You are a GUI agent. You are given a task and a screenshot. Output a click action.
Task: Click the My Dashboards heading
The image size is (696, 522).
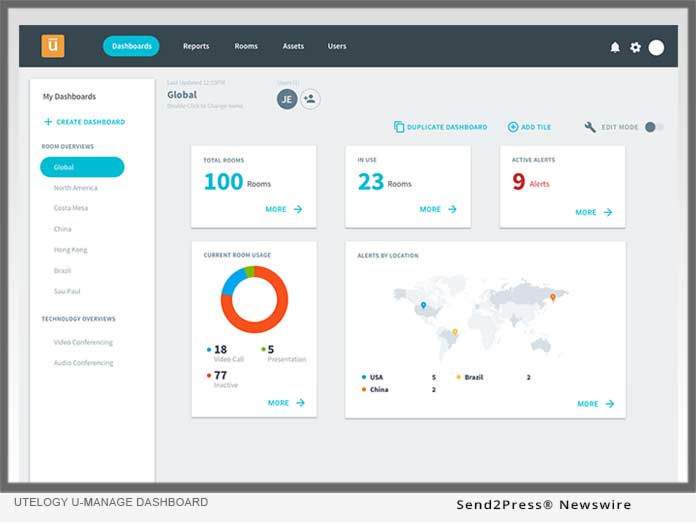tap(69, 96)
